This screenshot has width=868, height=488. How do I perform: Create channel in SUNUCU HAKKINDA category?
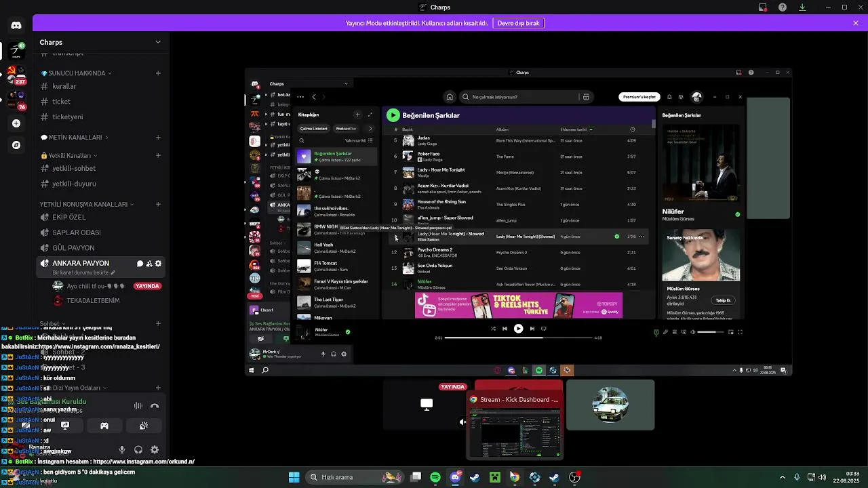tap(158, 73)
